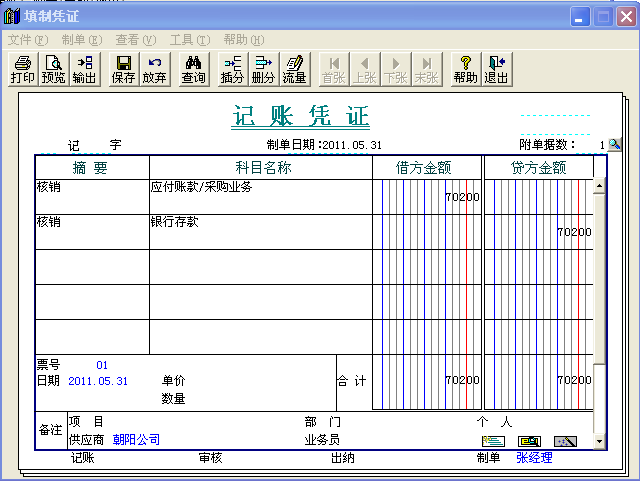Screen dimensions: 640x481
Task: Click the 贷方金额 column header
Action: [x=539, y=167]
